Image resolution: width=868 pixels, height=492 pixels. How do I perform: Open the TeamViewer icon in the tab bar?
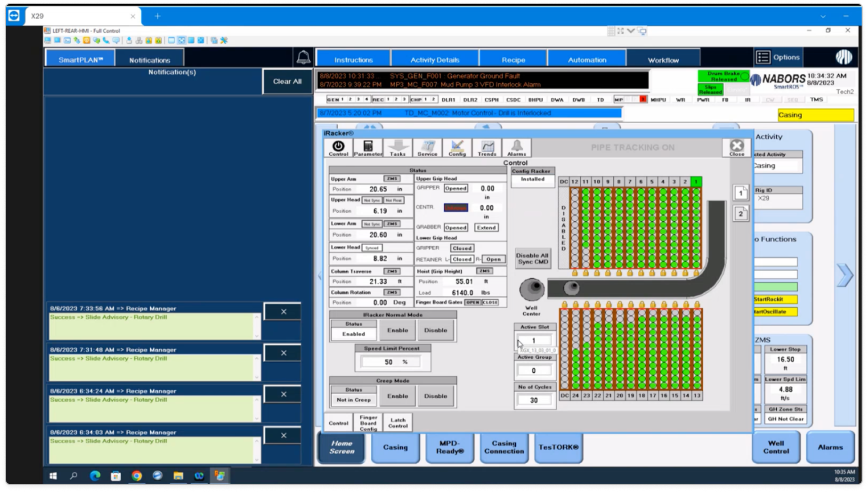(x=14, y=15)
